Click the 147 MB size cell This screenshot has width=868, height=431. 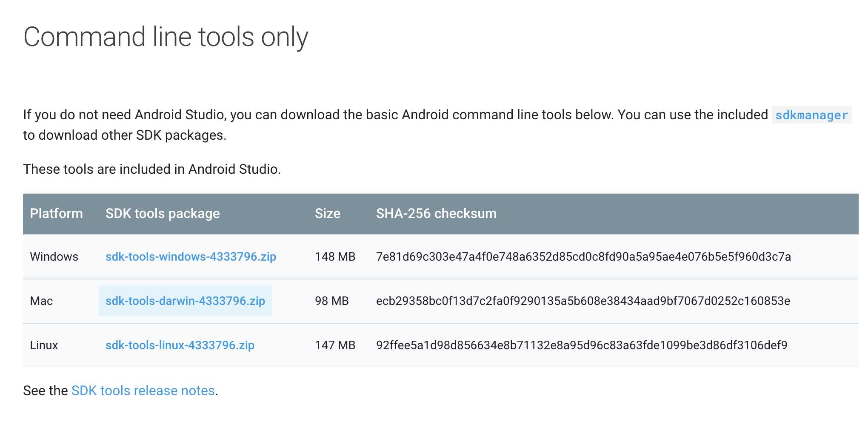[x=335, y=345]
